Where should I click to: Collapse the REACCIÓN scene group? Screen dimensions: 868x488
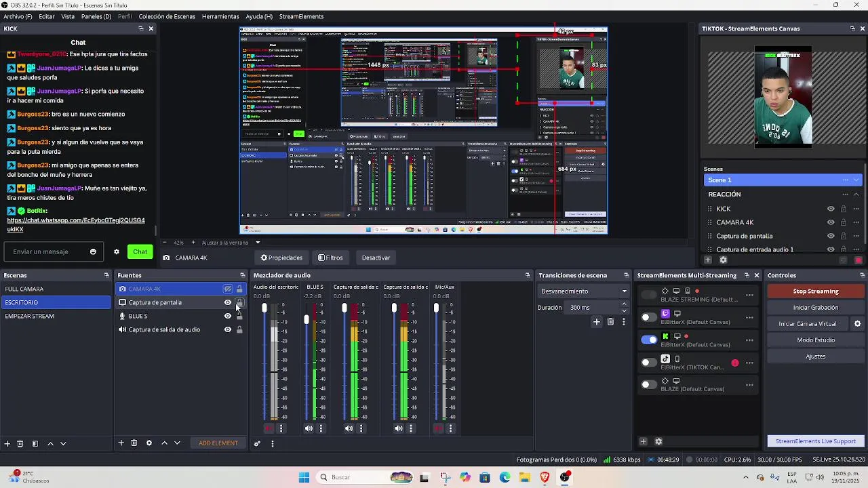[856, 195]
